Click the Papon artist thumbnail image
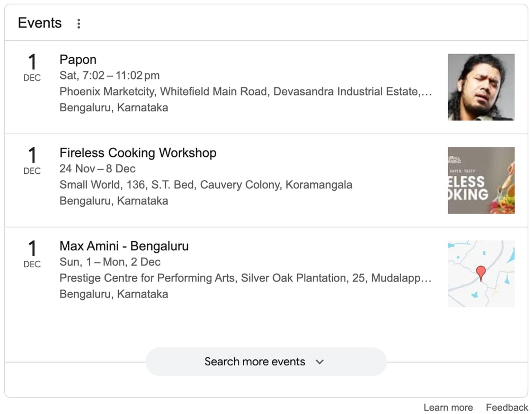 pos(481,87)
